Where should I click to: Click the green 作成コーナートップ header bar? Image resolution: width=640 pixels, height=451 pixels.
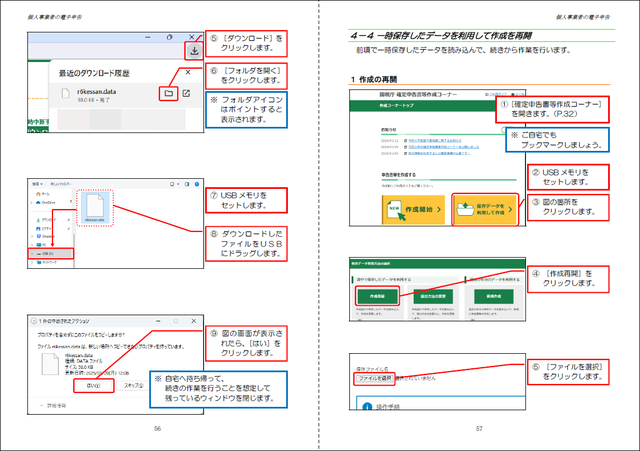click(x=422, y=106)
